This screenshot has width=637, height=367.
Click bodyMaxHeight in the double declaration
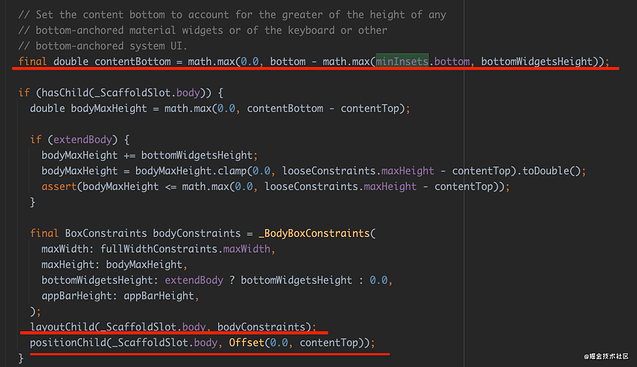point(109,109)
